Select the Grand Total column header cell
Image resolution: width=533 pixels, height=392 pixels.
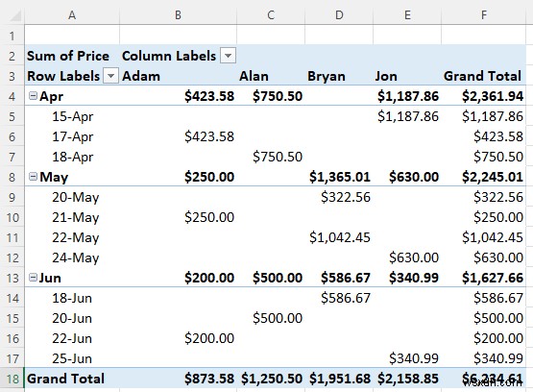[x=484, y=76]
